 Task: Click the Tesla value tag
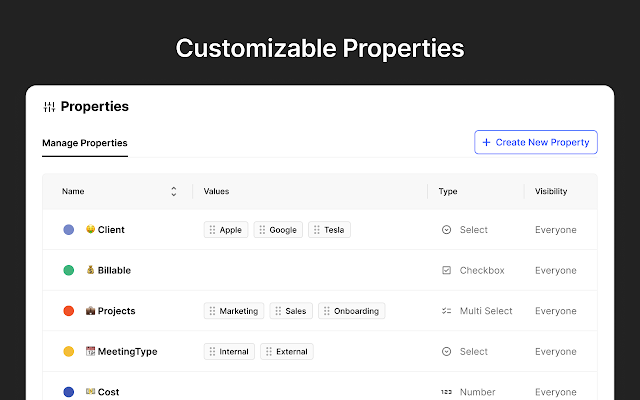[329, 230]
